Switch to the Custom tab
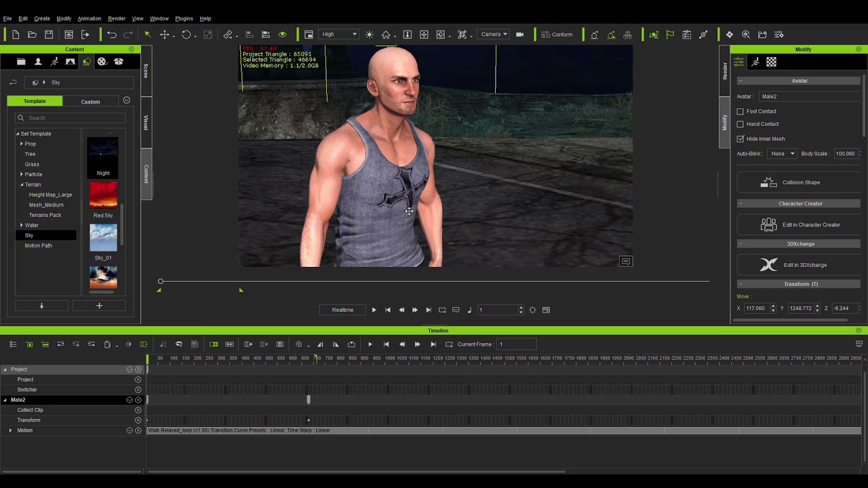 tap(90, 102)
